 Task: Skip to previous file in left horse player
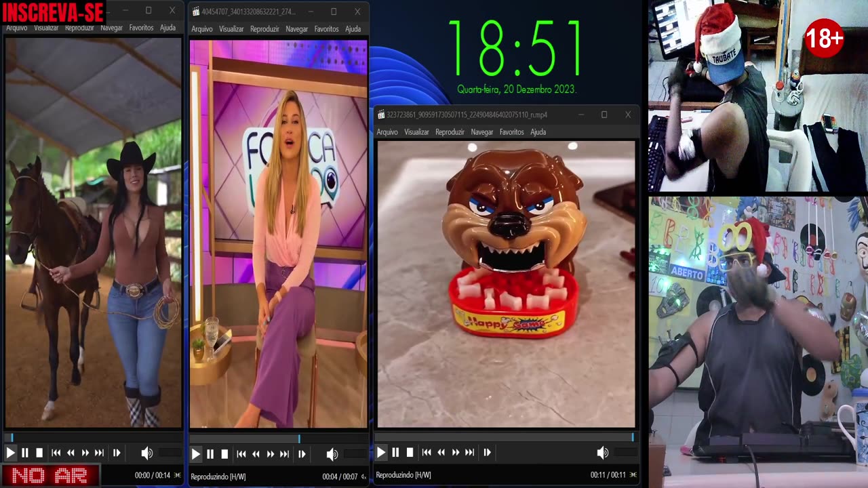pyautogui.click(x=56, y=453)
